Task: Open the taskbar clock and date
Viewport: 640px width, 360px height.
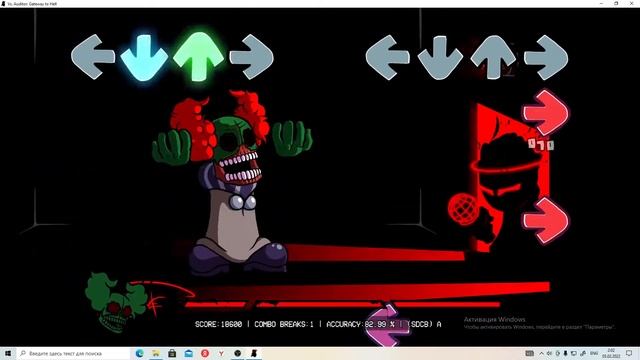Action: pyautogui.click(x=611, y=353)
